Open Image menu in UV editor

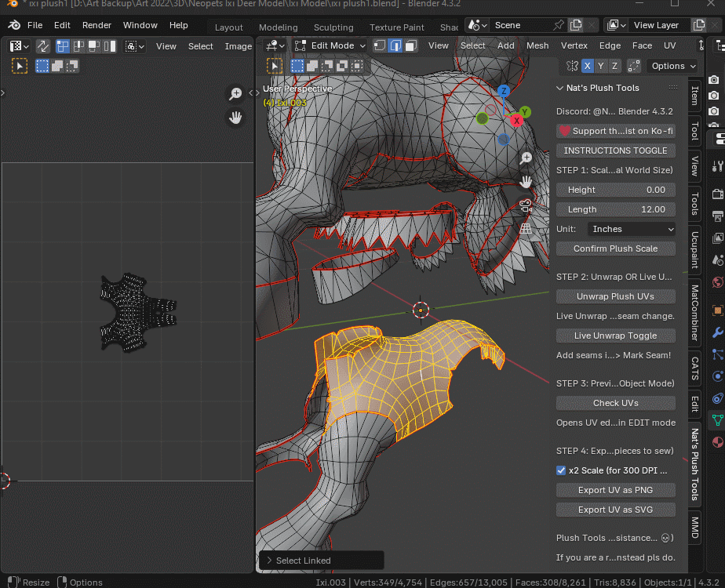pos(238,46)
